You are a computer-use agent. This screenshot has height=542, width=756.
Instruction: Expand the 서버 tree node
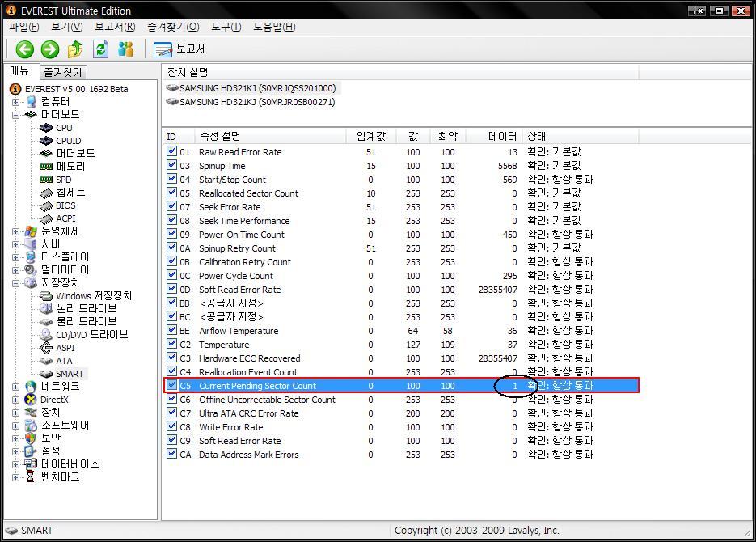tap(15, 244)
